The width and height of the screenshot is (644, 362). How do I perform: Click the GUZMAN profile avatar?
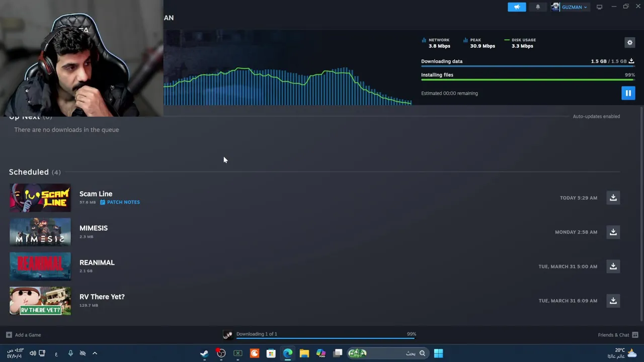tap(555, 7)
